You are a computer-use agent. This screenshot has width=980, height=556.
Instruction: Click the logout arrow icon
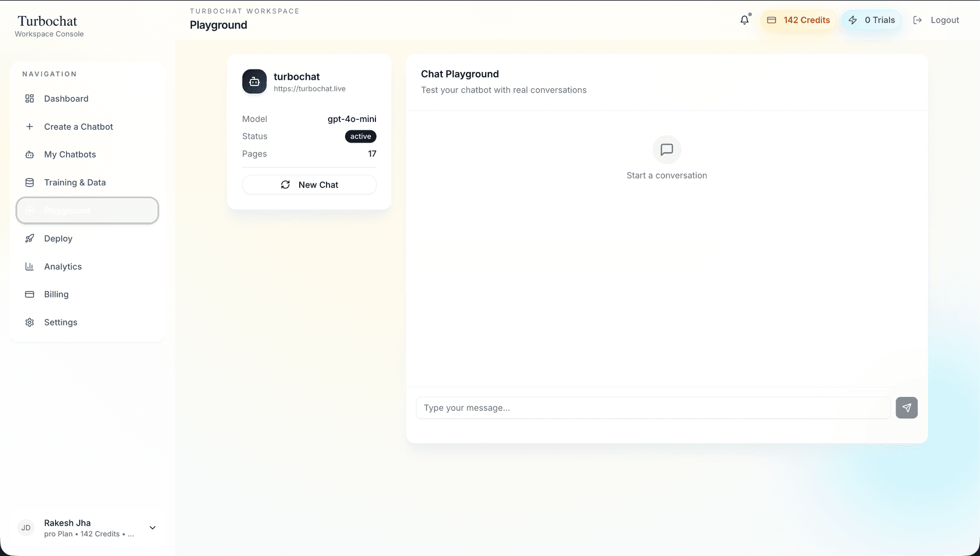917,20
